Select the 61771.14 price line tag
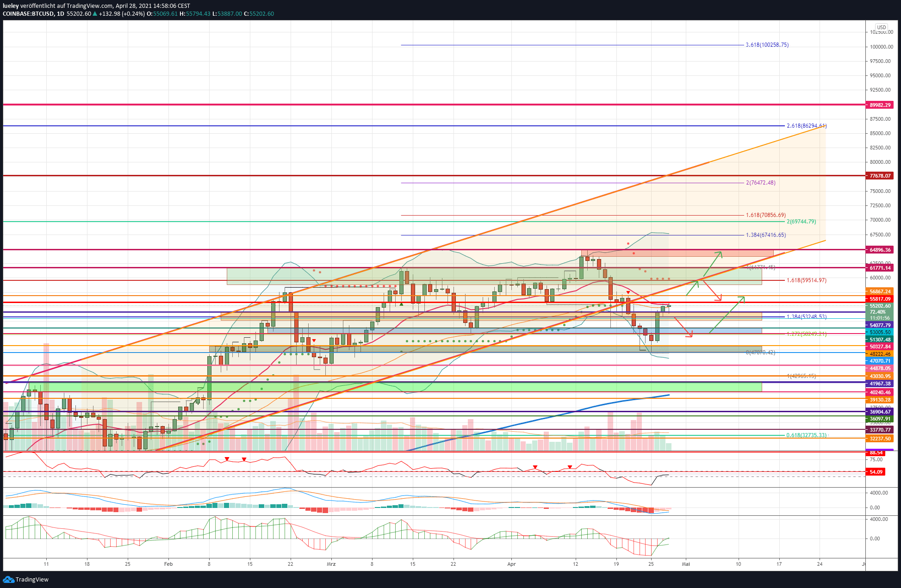Image resolution: width=901 pixels, height=588 pixels. point(880,268)
